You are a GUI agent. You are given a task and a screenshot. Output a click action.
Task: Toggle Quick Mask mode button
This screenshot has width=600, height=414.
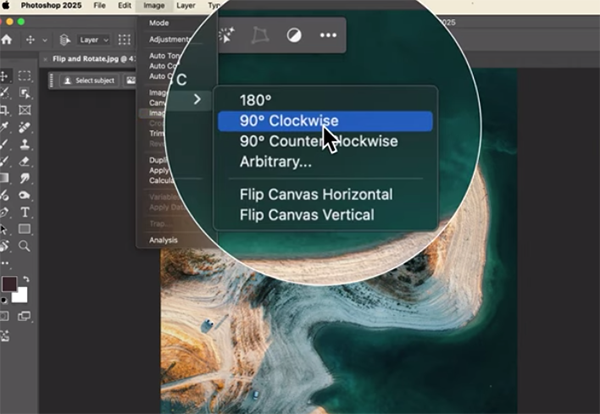3,316
